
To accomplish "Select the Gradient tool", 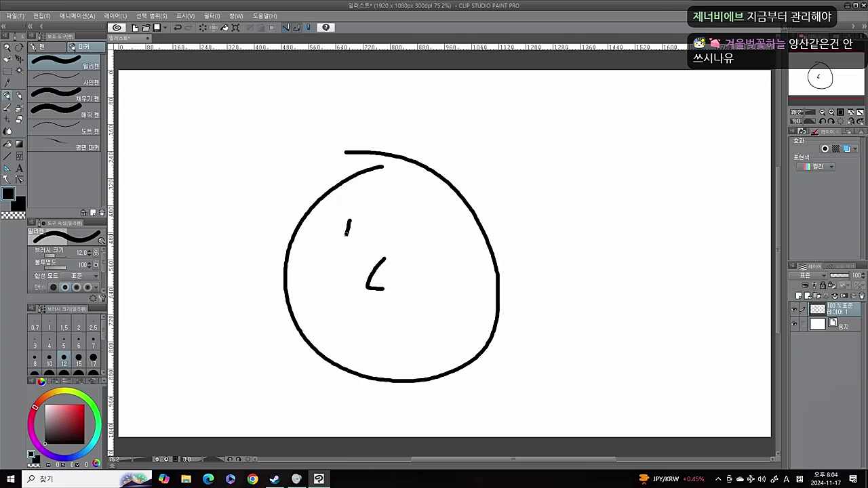I will 19,144.
